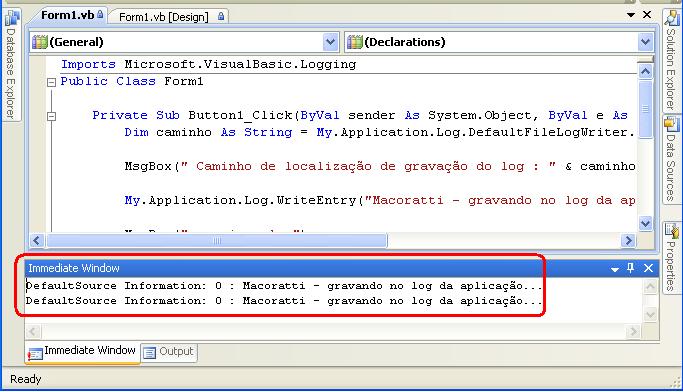Click the lock icon on Form1.vb [Design] tab
This screenshot has height=392, width=683.
(x=221, y=17)
